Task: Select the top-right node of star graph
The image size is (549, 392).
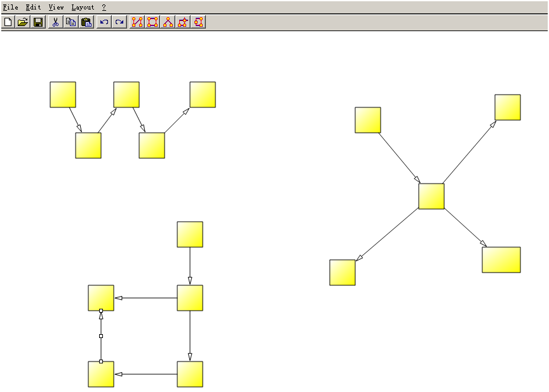Action: [x=507, y=107]
